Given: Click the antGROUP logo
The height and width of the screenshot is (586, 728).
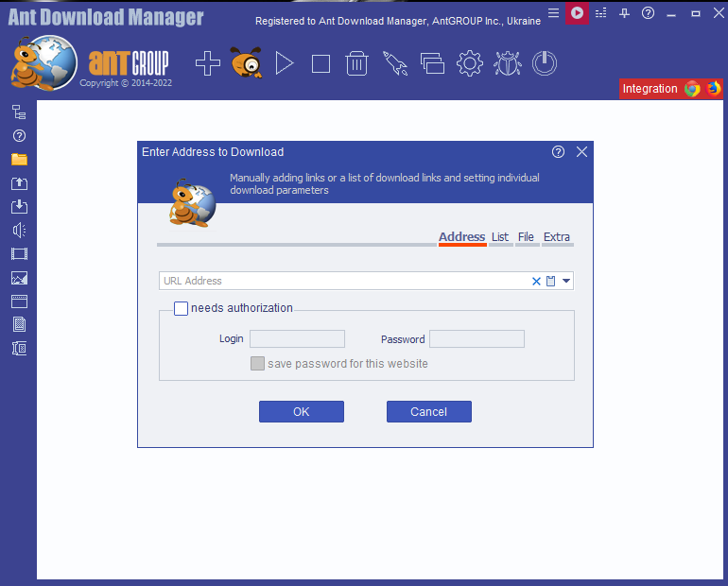Looking at the screenshot, I should coord(129,62).
